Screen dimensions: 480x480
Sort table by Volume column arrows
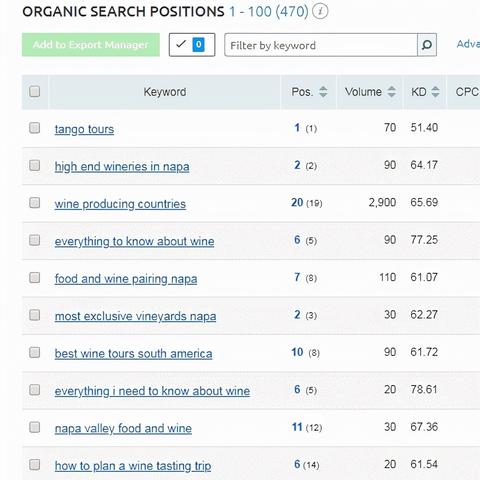[x=392, y=92]
